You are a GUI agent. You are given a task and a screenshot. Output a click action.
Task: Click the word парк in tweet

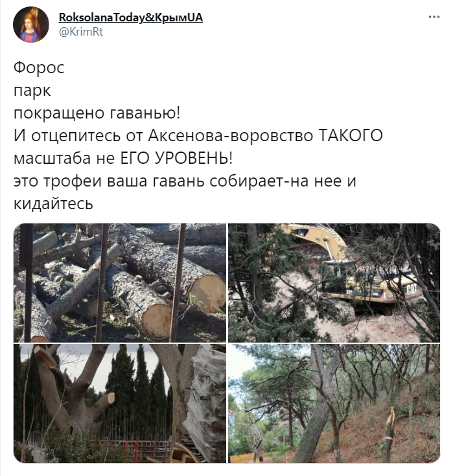coord(32,90)
